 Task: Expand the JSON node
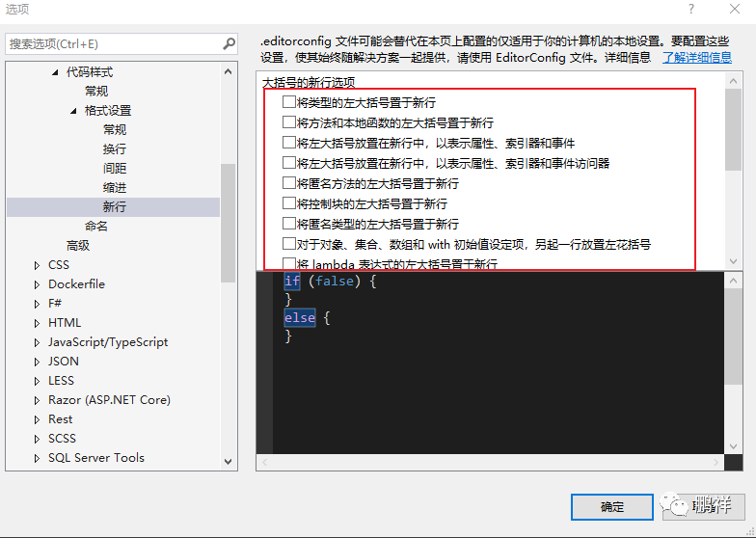coord(37,362)
